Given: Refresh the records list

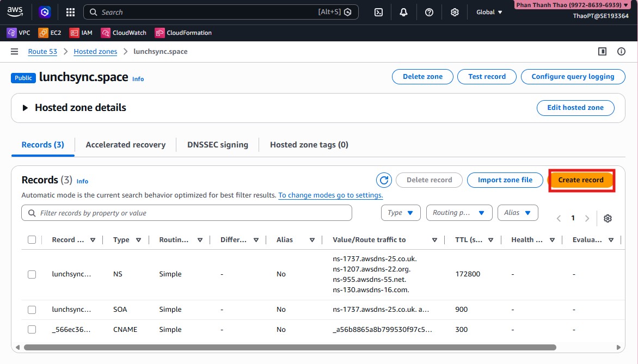Looking at the screenshot, I should pyautogui.click(x=384, y=180).
